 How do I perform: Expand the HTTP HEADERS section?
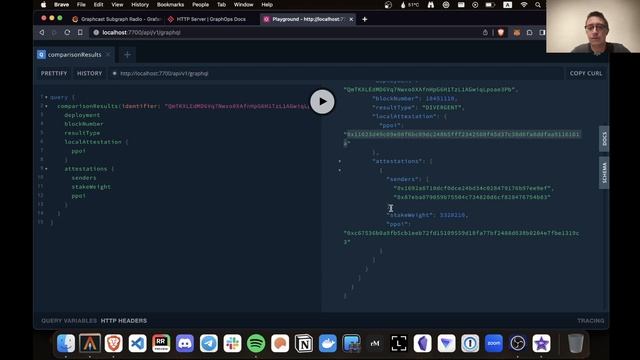click(124, 321)
